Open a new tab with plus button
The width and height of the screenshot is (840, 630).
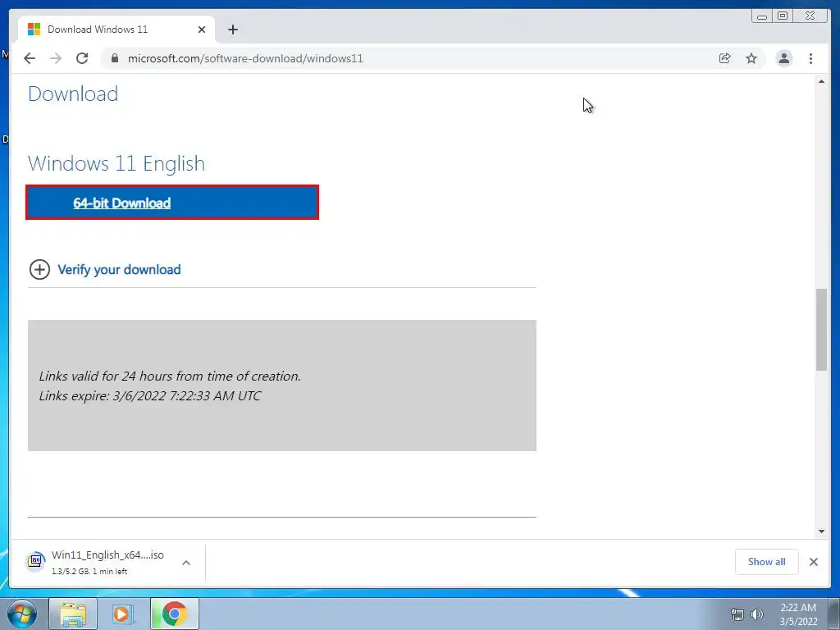[232, 30]
